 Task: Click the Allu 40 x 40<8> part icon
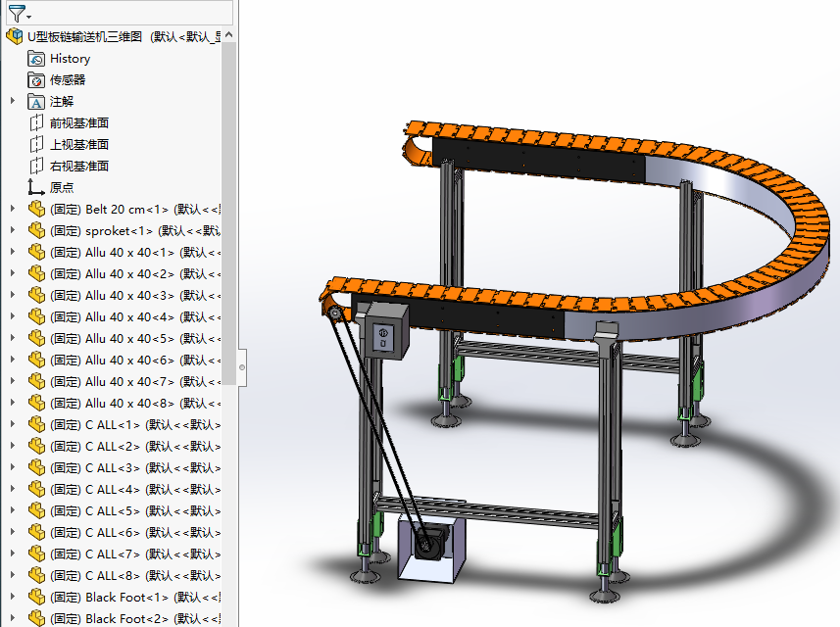pos(36,403)
